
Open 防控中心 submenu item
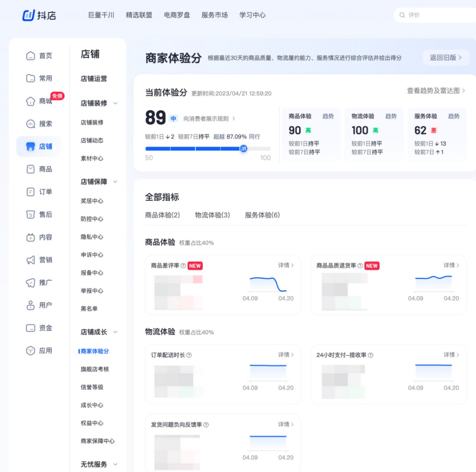[x=92, y=219]
